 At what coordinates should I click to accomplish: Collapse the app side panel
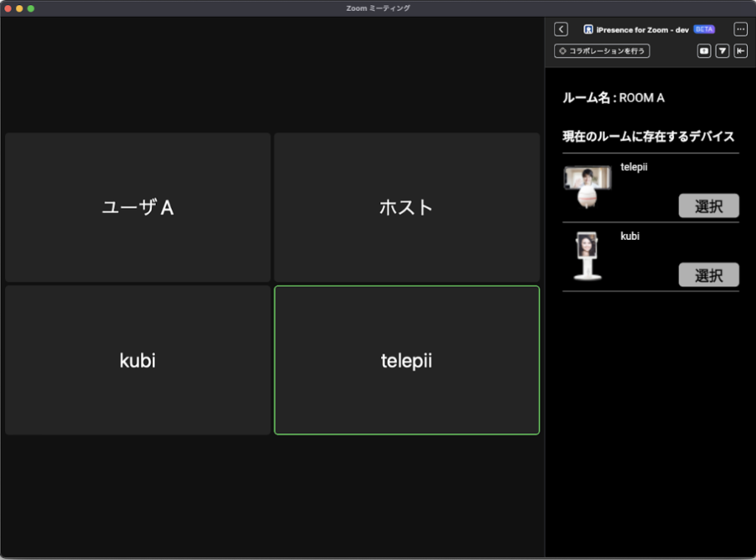click(x=740, y=51)
